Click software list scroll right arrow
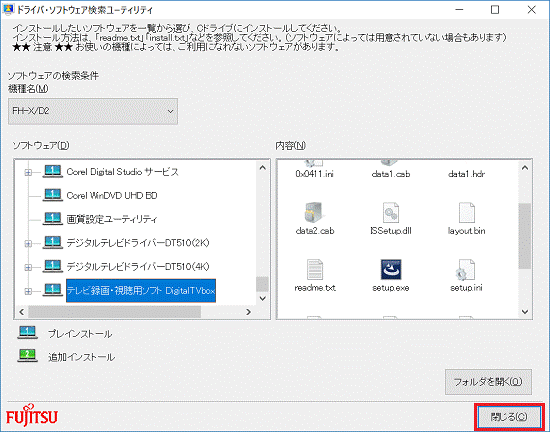The image size is (550, 432). click(x=248, y=312)
